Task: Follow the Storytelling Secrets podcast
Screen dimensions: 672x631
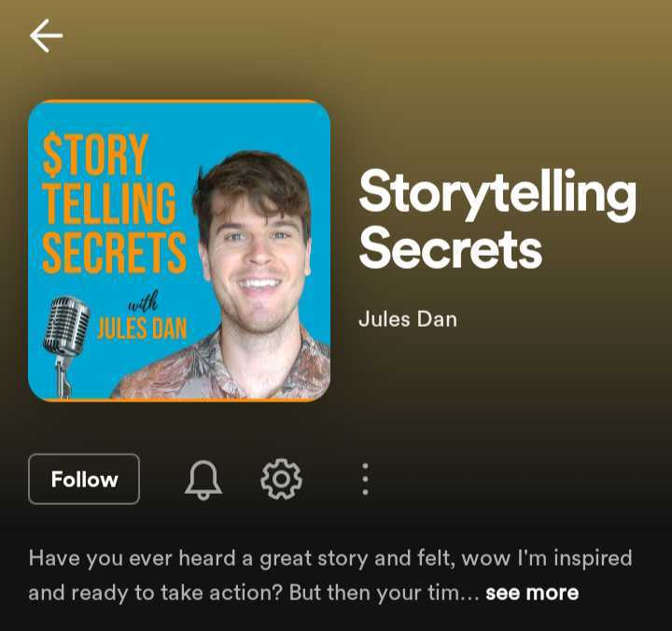Action: coord(84,479)
